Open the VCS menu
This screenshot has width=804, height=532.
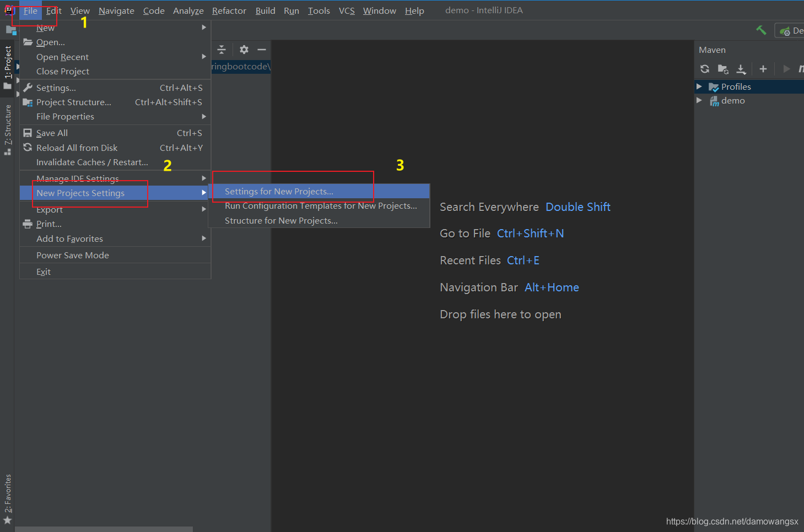click(x=347, y=10)
